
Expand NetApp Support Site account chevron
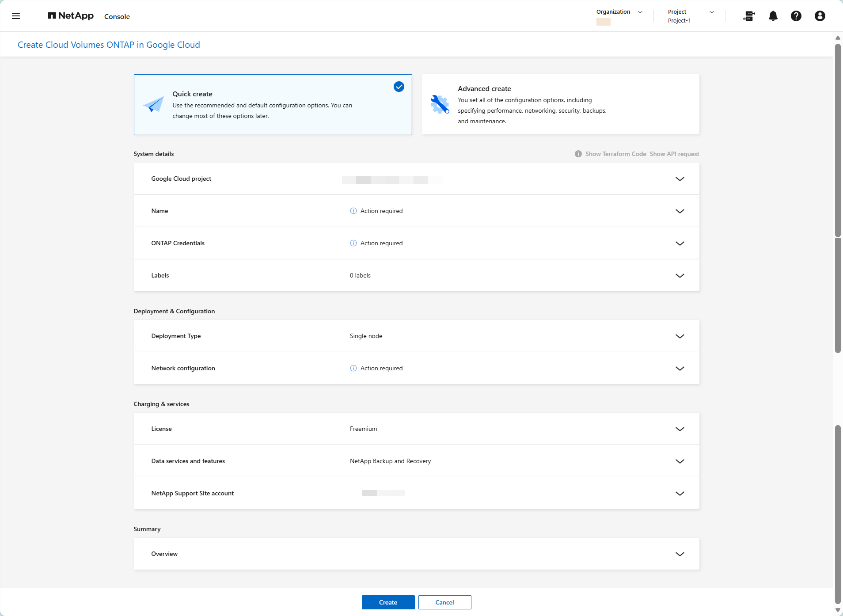[x=680, y=494]
